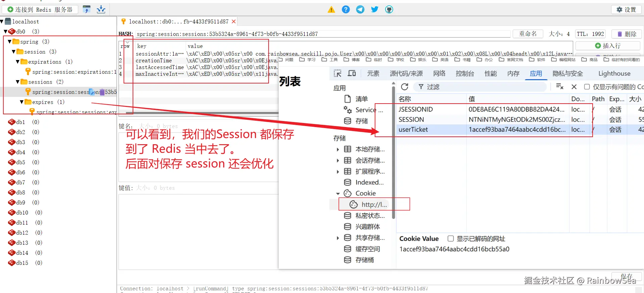
Task: Open the Twitter bird icon
Action: [x=374, y=10]
